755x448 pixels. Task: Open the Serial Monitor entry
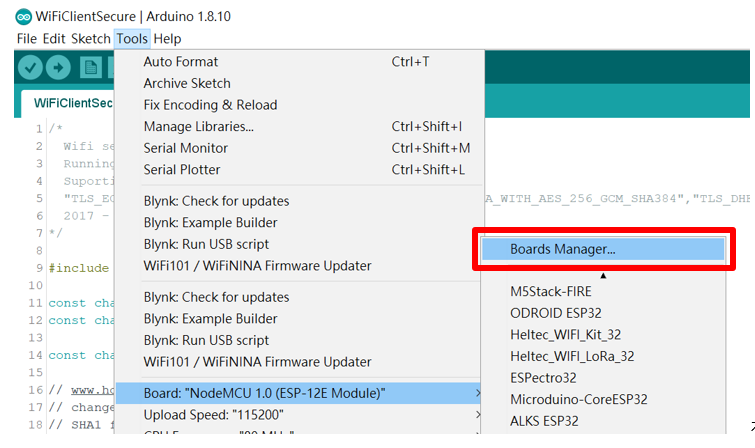[299, 148]
